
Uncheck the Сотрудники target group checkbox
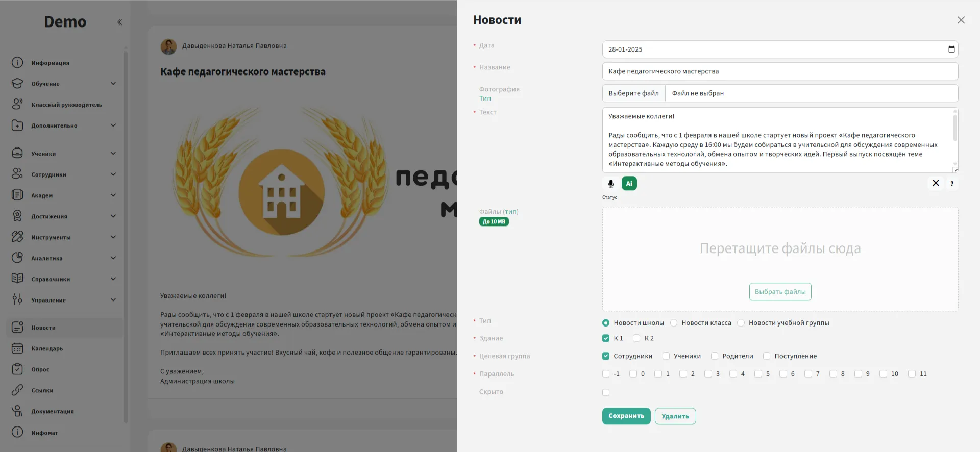(x=606, y=356)
